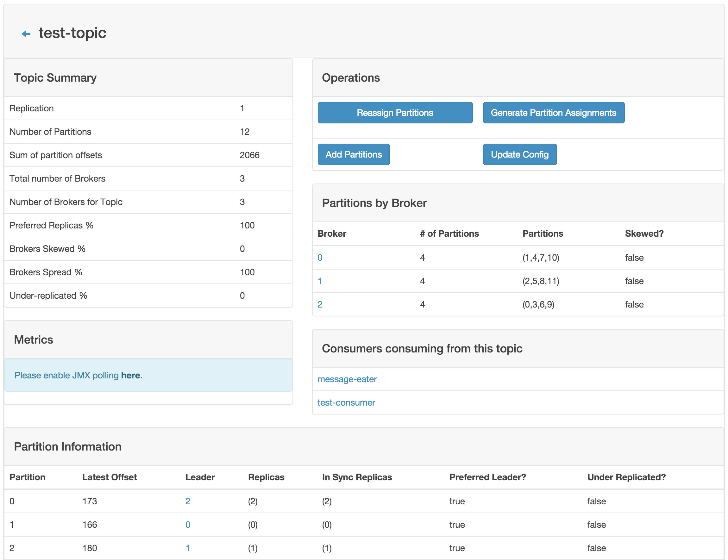Image resolution: width=728 pixels, height=560 pixels.
Task: Click the '# of Partitions' column header
Action: pyautogui.click(x=449, y=233)
